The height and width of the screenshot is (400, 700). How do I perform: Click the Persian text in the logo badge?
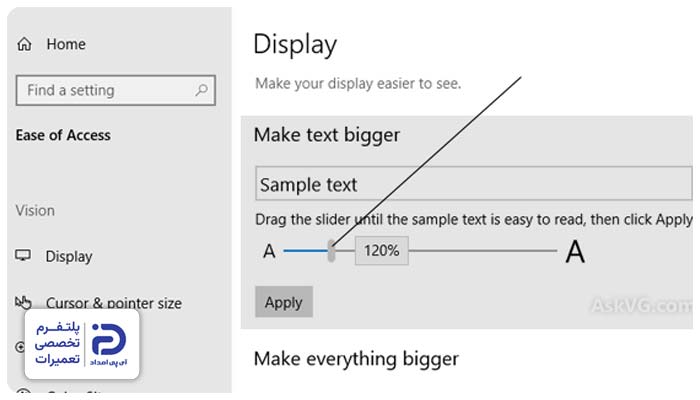click(x=57, y=343)
